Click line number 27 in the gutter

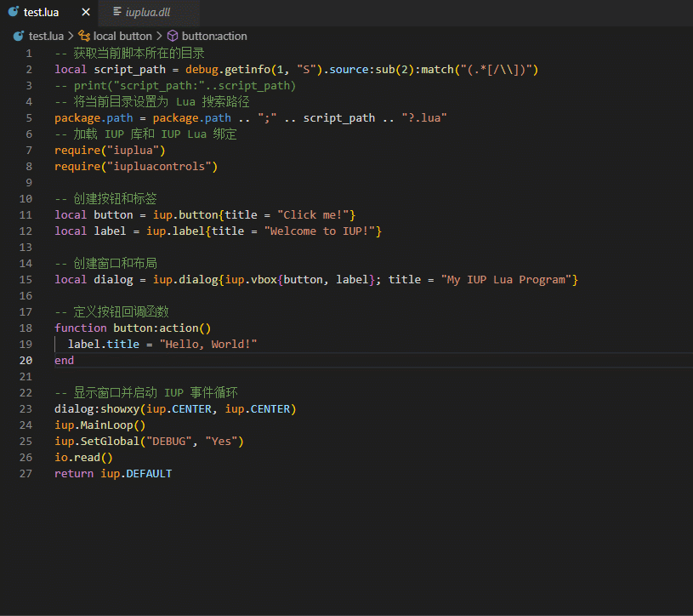26,473
